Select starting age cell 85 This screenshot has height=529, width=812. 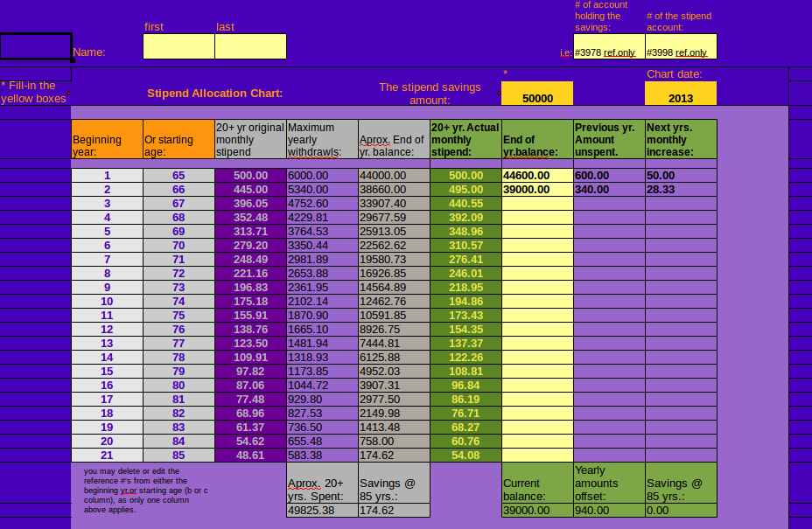click(178, 455)
